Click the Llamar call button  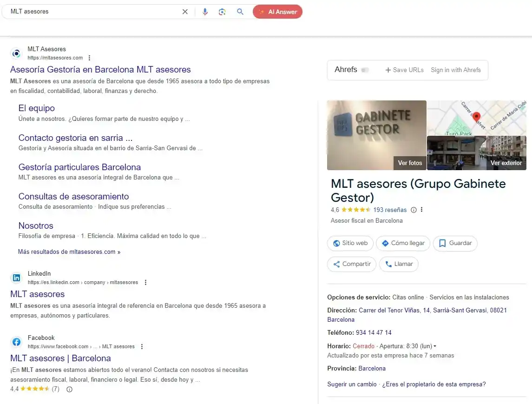399,264
